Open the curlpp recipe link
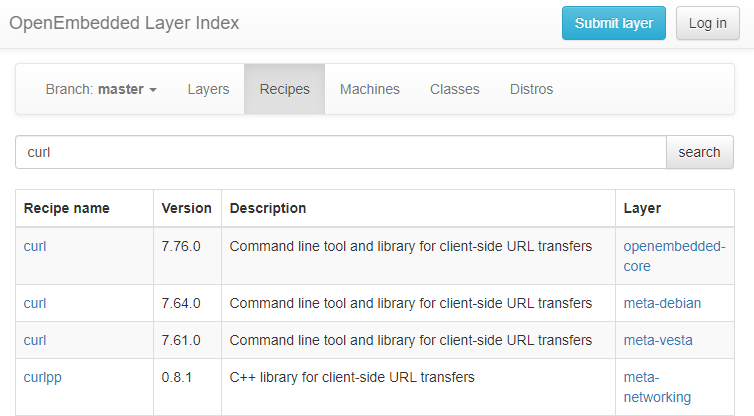Viewport: 754px width, 416px height. coord(42,378)
